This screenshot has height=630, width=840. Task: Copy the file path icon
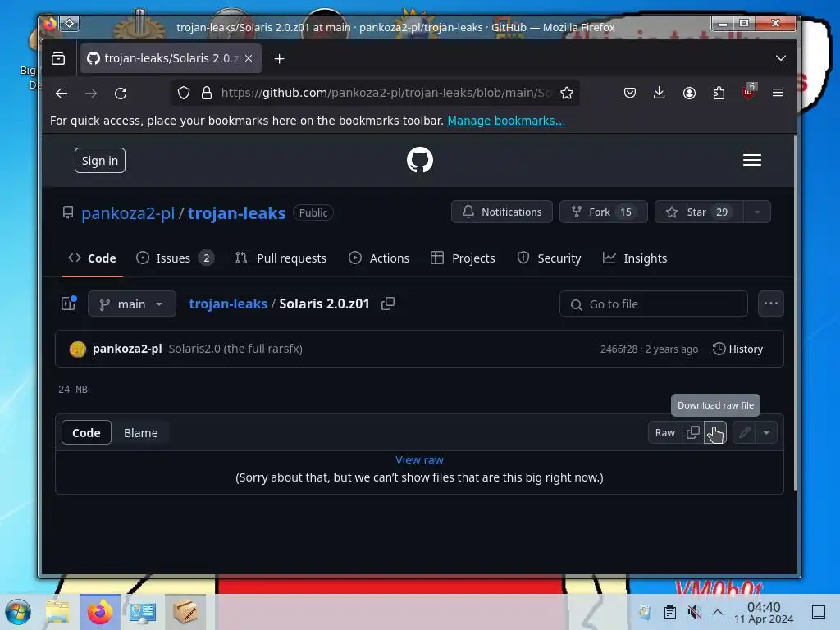(x=388, y=304)
